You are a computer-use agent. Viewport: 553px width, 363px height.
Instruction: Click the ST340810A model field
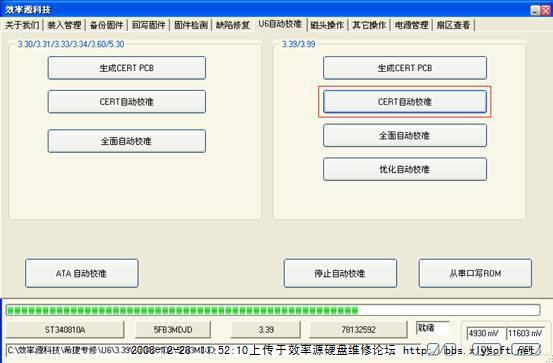tap(65, 329)
